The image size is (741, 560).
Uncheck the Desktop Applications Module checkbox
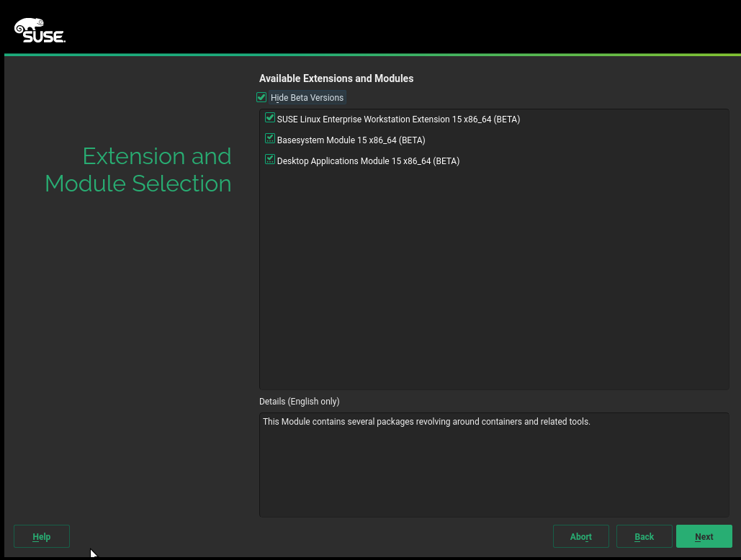270,160
